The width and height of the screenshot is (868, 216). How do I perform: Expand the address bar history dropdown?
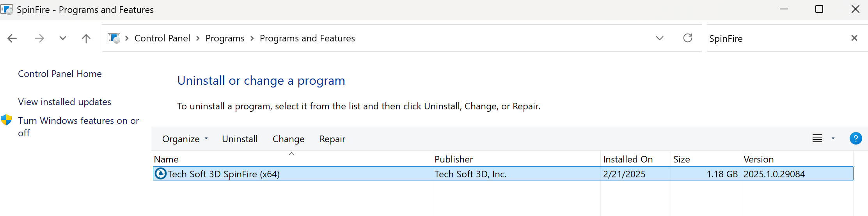pyautogui.click(x=659, y=38)
